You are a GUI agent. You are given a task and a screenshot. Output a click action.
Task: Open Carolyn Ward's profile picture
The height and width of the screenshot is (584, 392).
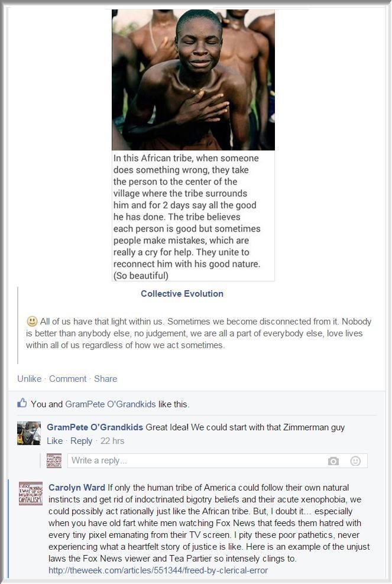pos(31,494)
